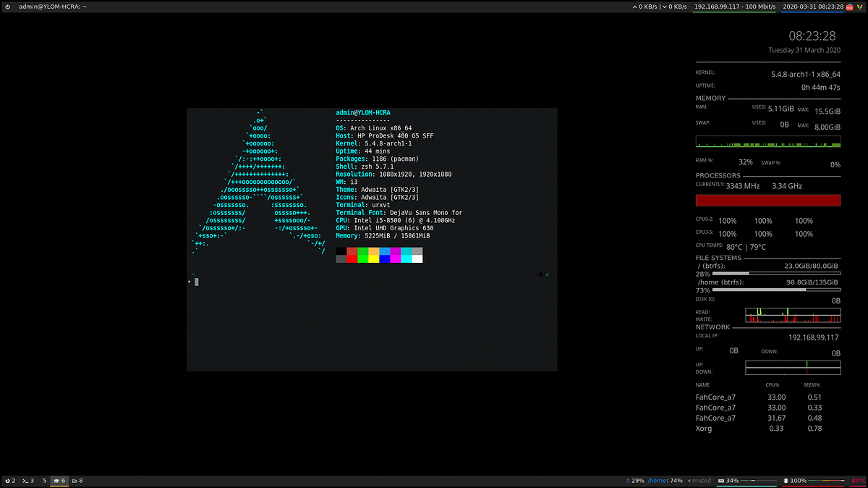Click the pure blue color block
Screen dimensions: 868x488
(385, 258)
